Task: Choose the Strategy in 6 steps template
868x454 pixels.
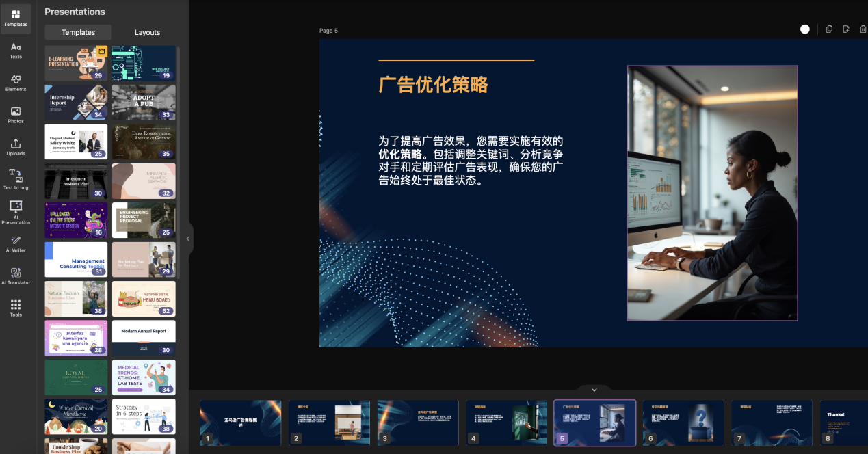Action: click(144, 416)
